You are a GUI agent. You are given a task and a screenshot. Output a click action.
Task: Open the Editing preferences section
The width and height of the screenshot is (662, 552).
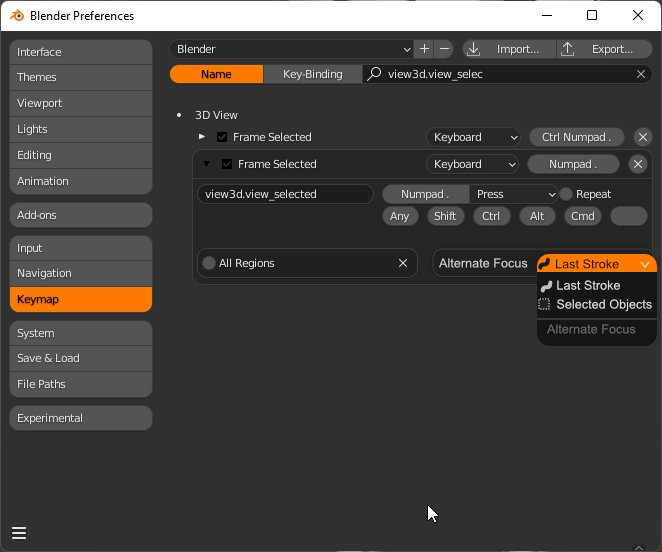[81, 155]
